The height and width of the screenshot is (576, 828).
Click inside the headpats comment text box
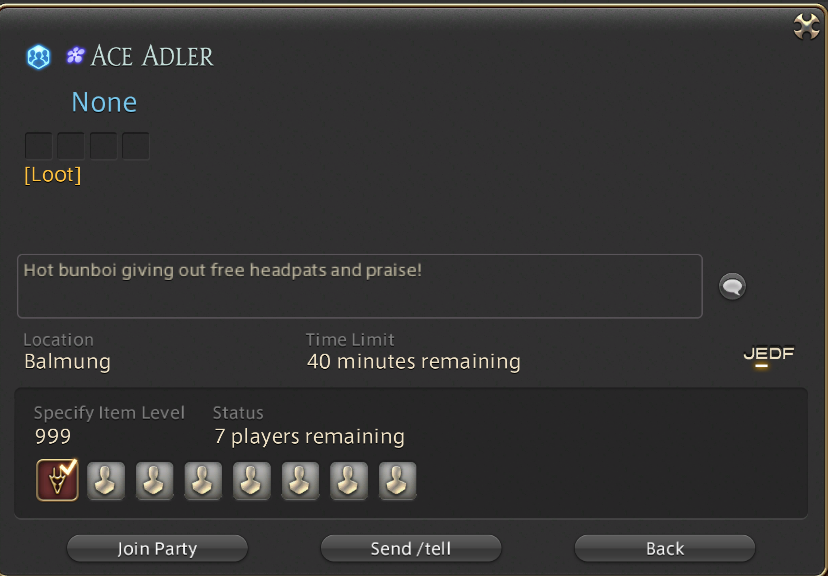pyautogui.click(x=360, y=286)
